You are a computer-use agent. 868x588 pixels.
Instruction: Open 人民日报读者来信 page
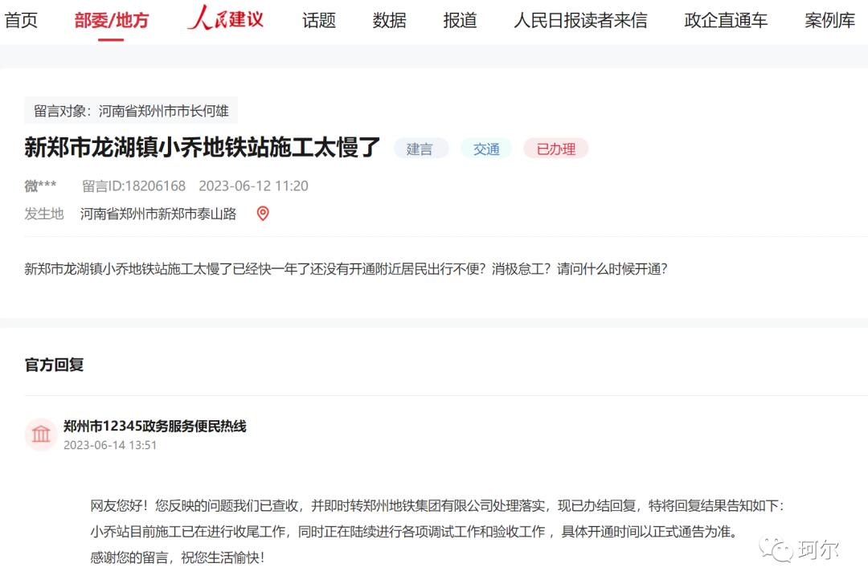tap(580, 20)
